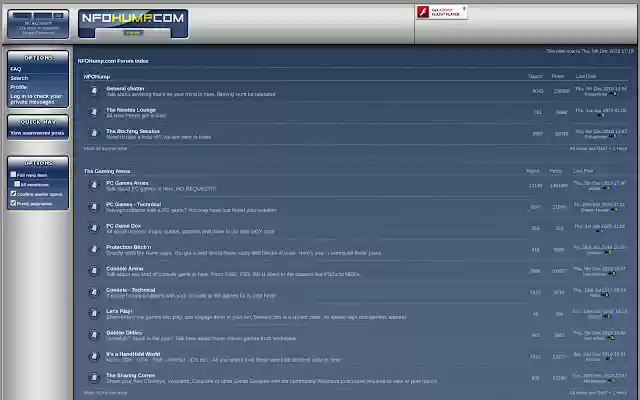Click the date in the Console Arena row
This screenshot has width=640, height=400.
pyautogui.click(x=600, y=269)
